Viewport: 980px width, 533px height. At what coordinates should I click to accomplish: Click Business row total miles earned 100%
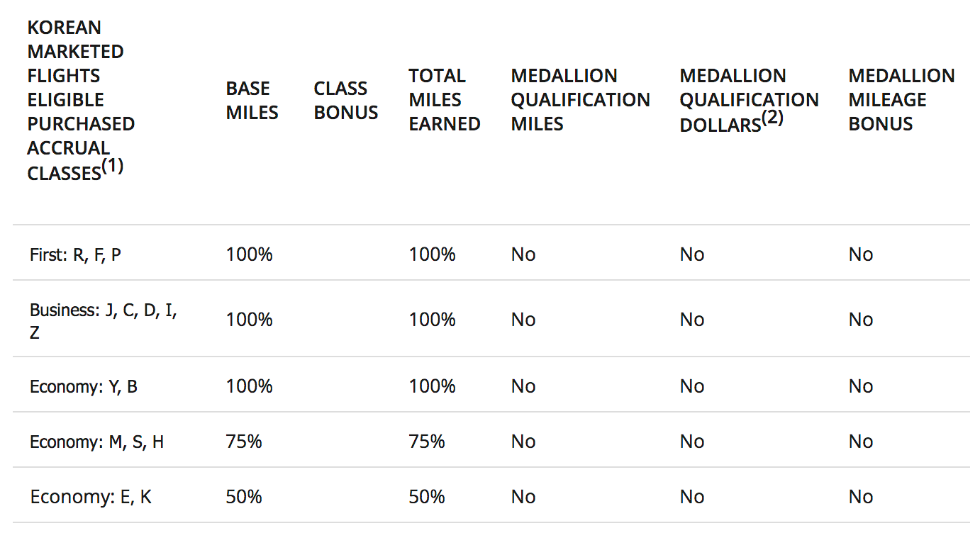click(432, 320)
